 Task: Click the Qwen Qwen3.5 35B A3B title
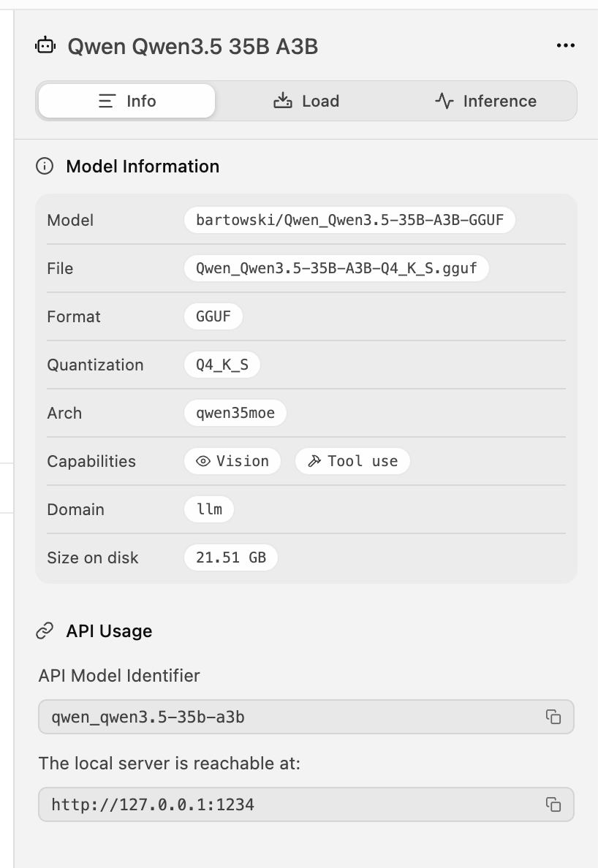(x=193, y=46)
